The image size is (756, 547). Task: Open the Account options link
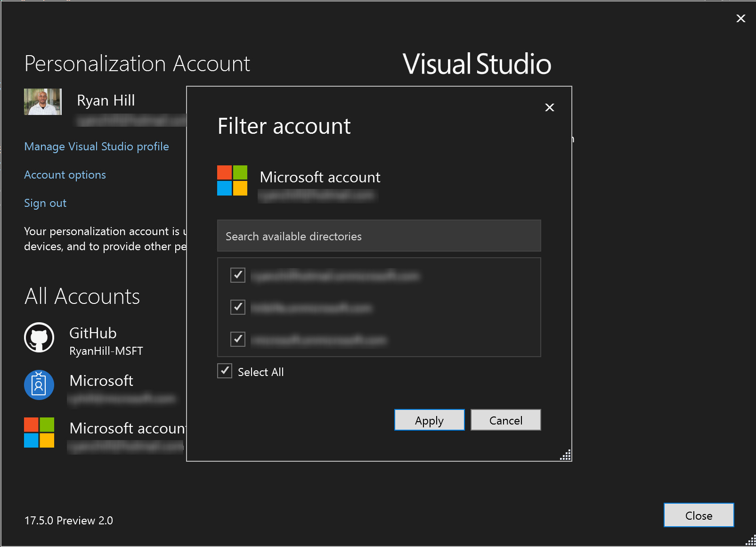coord(65,175)
